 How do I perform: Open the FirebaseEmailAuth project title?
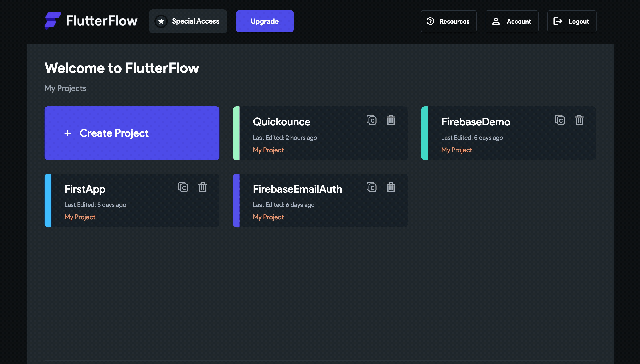(298, 189)
